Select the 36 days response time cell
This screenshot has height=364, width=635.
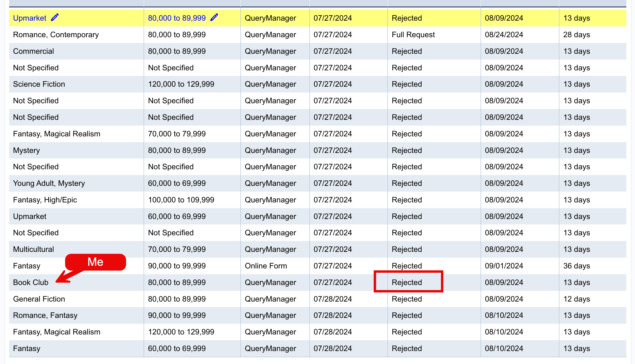(592, 266)
